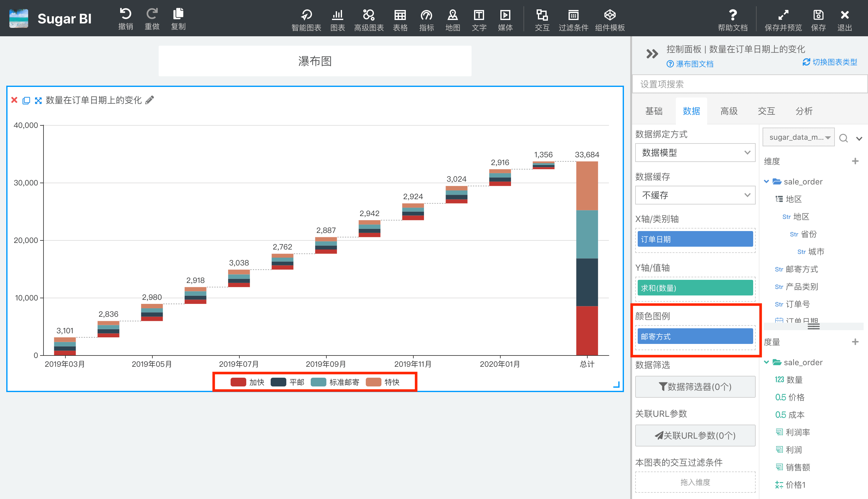Select the 销售额 measure
This screenshot has height=499, width=868.
click(x=793, y=467)
